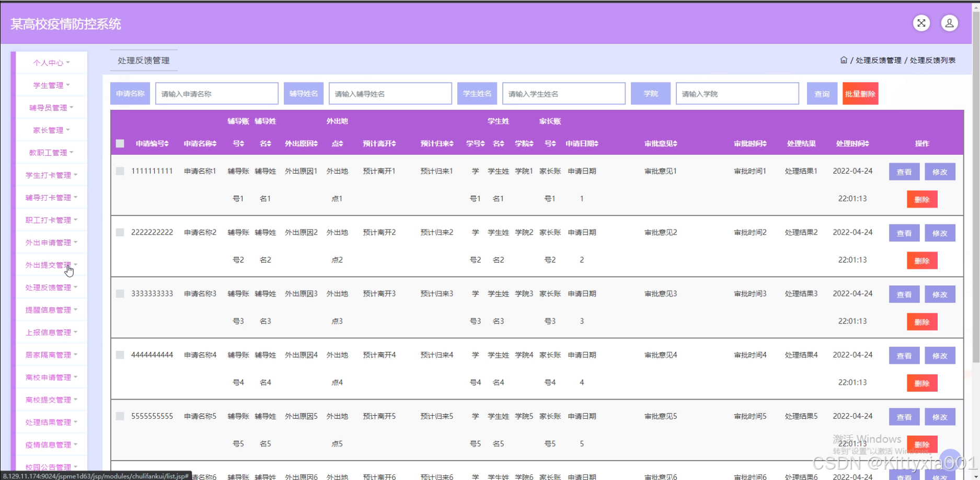This screenshot has height=480, width=980.
Task: Toggle the select-all checkbox in table header
Action: pos(120,144)
